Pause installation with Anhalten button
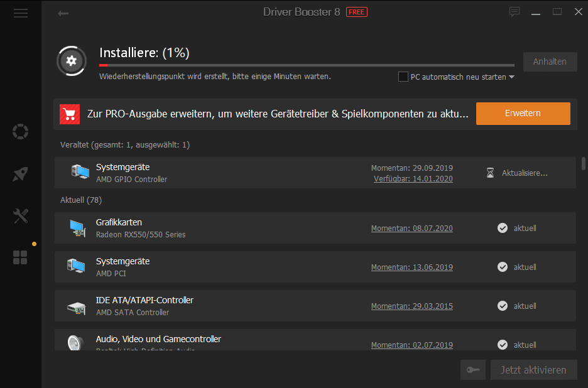This screenshot has height=388, width=588. click(550, 62)
